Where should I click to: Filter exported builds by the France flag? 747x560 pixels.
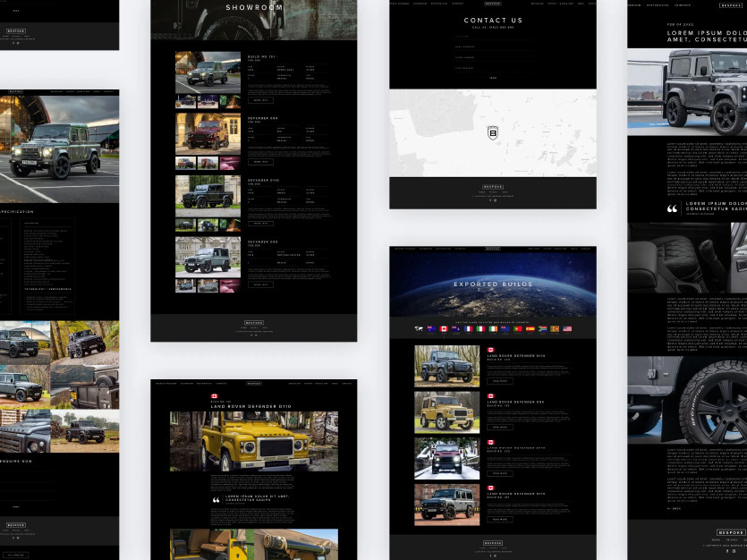pyautogui.click(x=468, y=328)
